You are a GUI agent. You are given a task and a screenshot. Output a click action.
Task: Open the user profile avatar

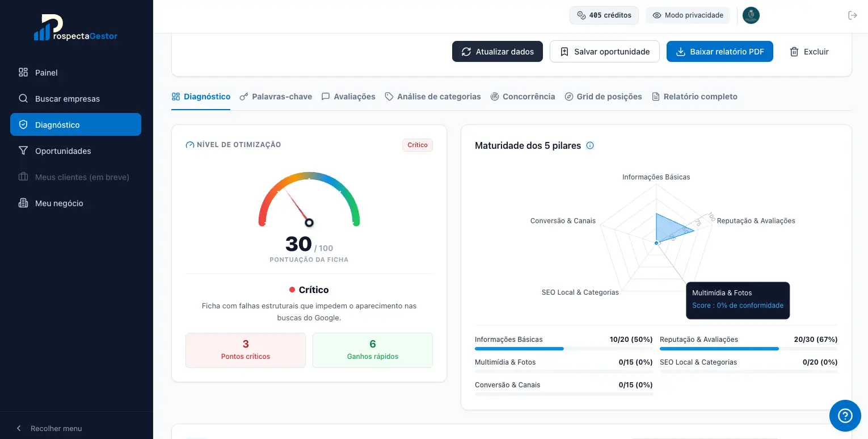coord(751,15)
